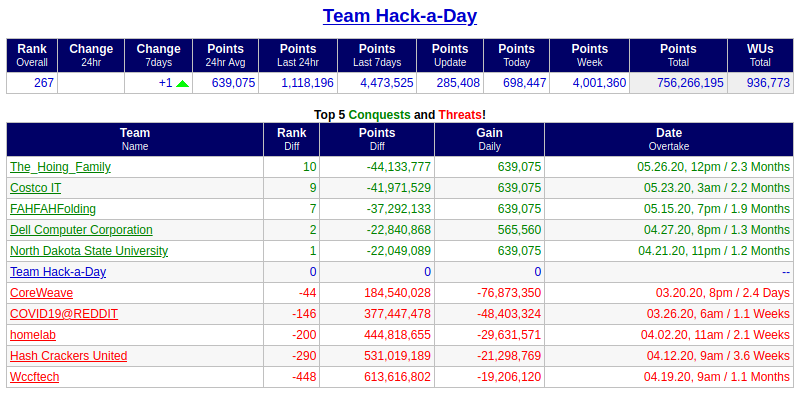Open the Wccftech team link
The height and width of the screenshot is (399, 800).
coord(35,377)
